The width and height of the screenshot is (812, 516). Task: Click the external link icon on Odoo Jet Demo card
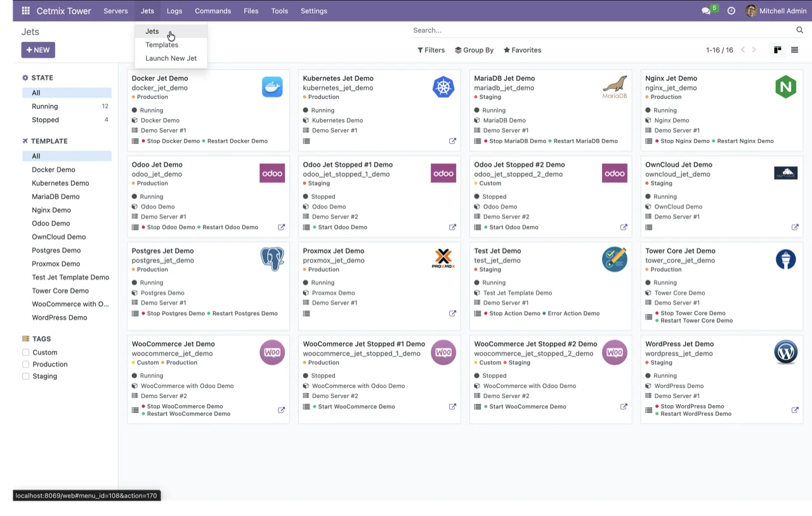pos(281,227)
